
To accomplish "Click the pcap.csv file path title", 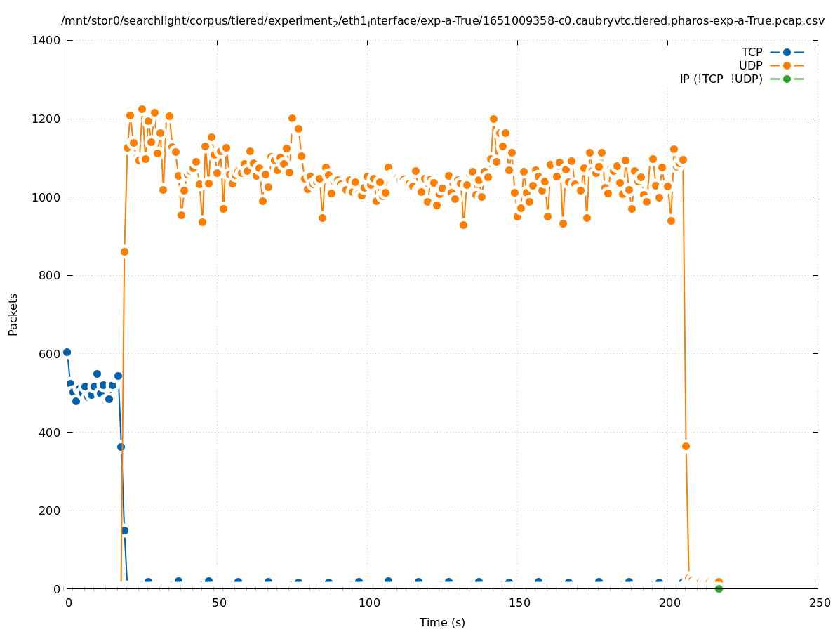I will click(x=443, y=21).
